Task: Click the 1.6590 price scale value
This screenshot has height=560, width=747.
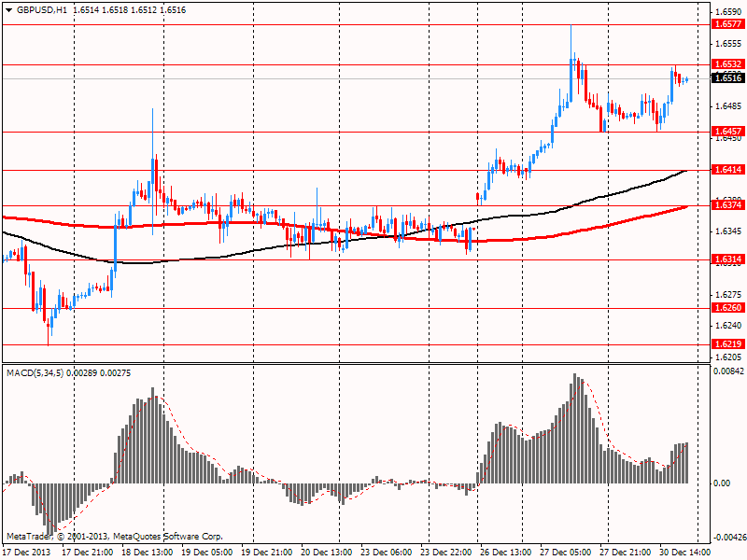Action: click(728, 12)
